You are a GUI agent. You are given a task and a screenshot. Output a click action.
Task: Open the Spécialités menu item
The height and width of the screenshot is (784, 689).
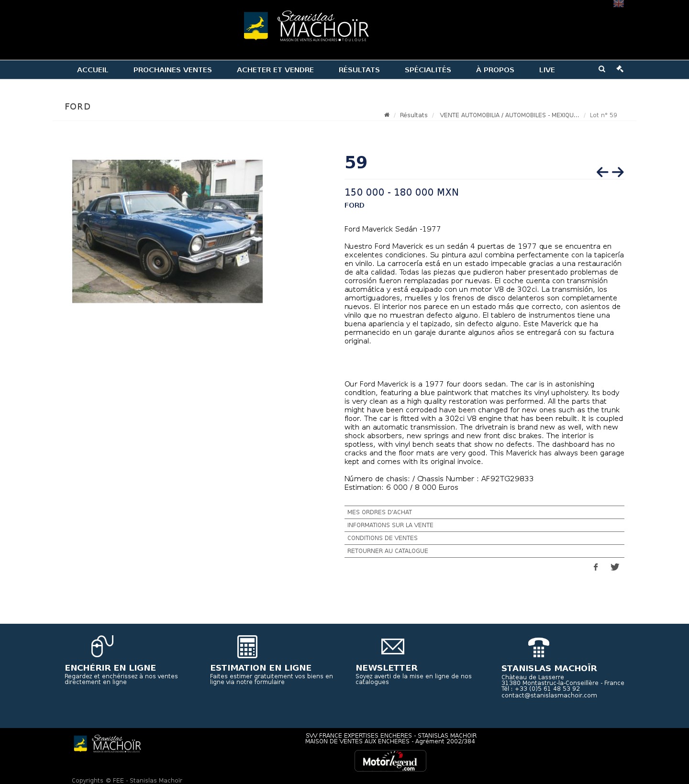[x=428, y=70]
